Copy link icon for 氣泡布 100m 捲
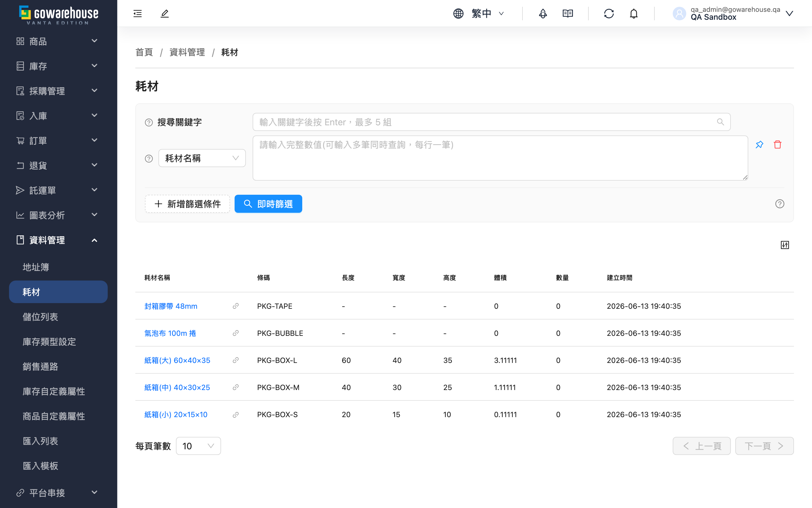 coord(235,333)
